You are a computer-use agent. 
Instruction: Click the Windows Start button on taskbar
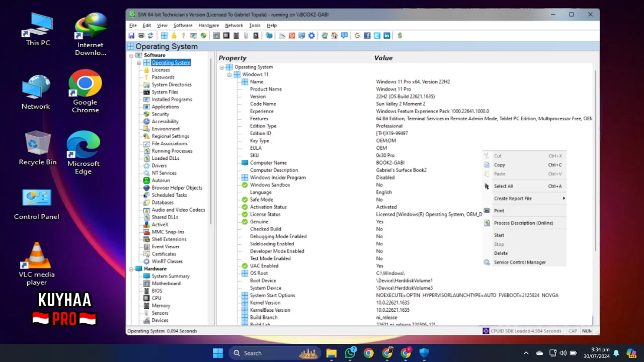218,353
